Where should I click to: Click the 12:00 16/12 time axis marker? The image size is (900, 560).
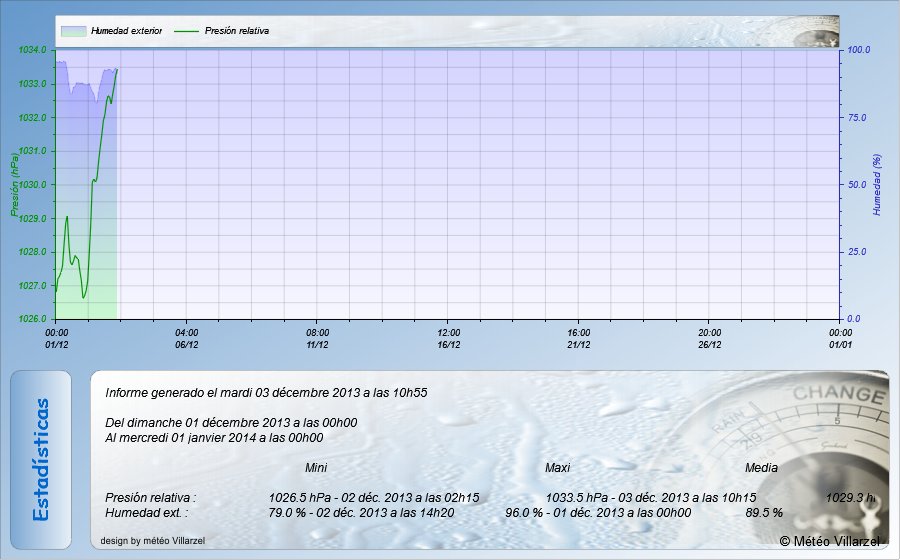pyautogui.click(x=448, y=338)
